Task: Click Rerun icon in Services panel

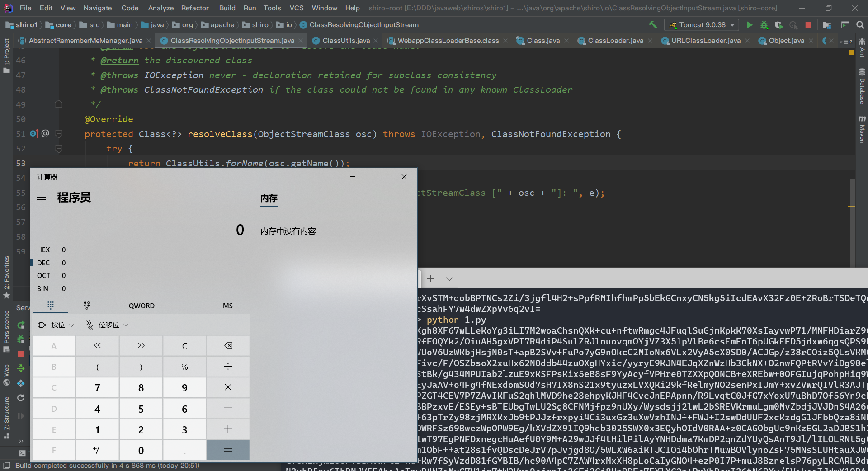Action: [x=21, y=325]
